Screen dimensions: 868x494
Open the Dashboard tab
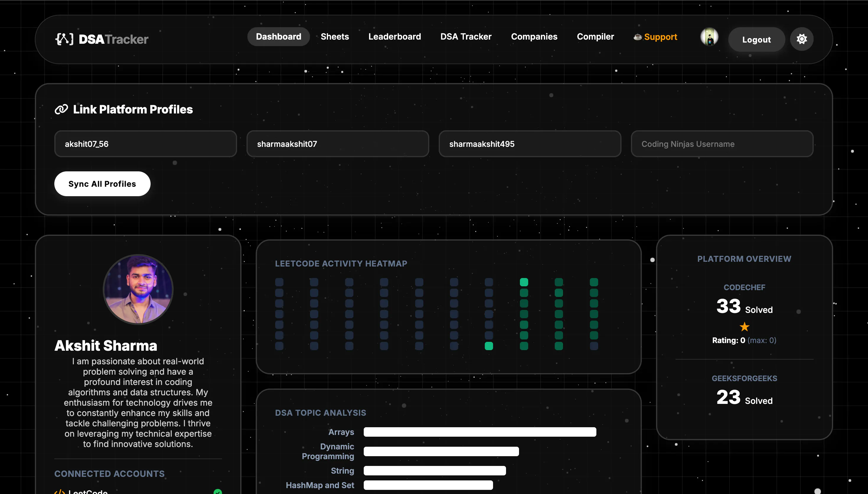[279, 37]
